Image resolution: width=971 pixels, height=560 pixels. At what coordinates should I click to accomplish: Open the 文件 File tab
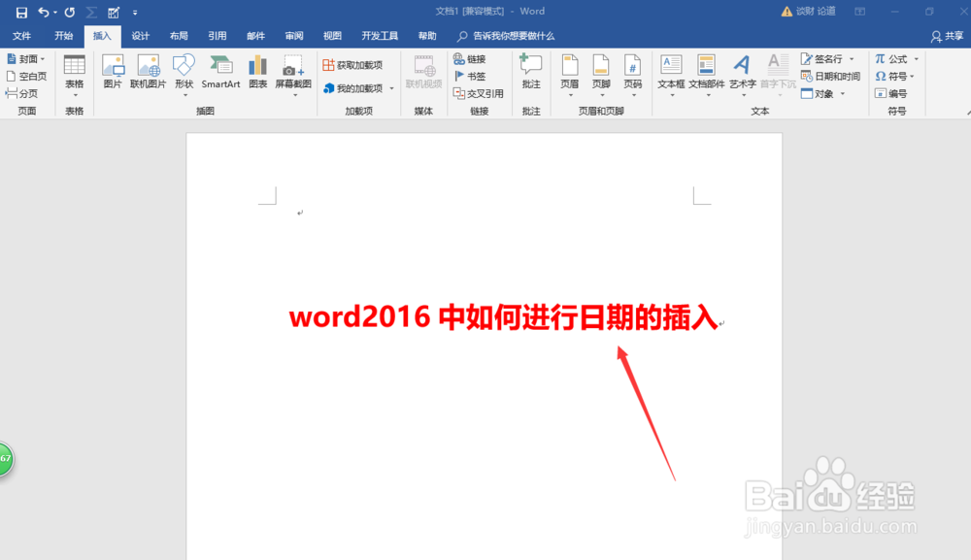pos(21,36)
